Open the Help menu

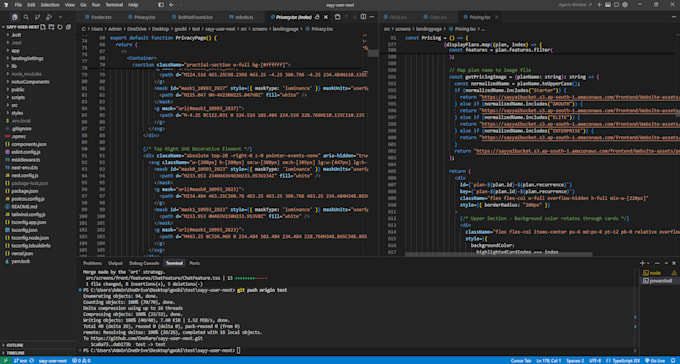(133, 5)
